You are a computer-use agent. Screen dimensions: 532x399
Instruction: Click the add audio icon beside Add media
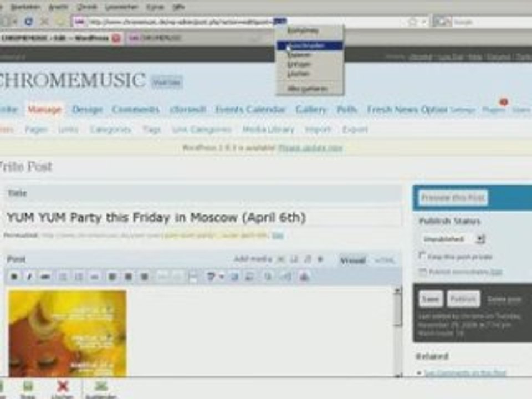coord(308,260)
